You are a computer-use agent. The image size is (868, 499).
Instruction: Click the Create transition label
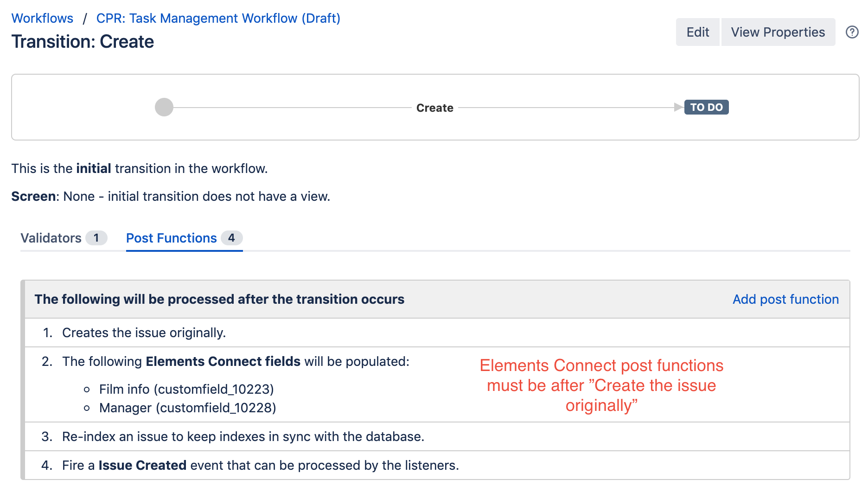[434, 108]
